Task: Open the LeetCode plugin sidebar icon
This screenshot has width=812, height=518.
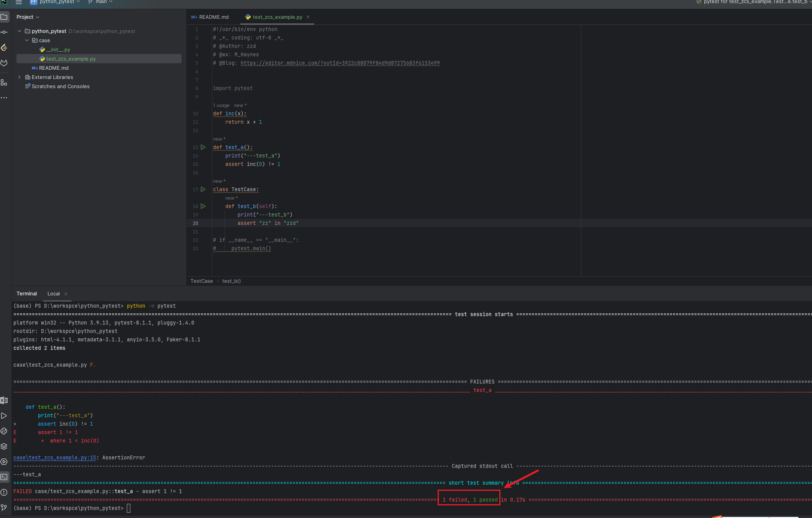Action: [4, 48]
